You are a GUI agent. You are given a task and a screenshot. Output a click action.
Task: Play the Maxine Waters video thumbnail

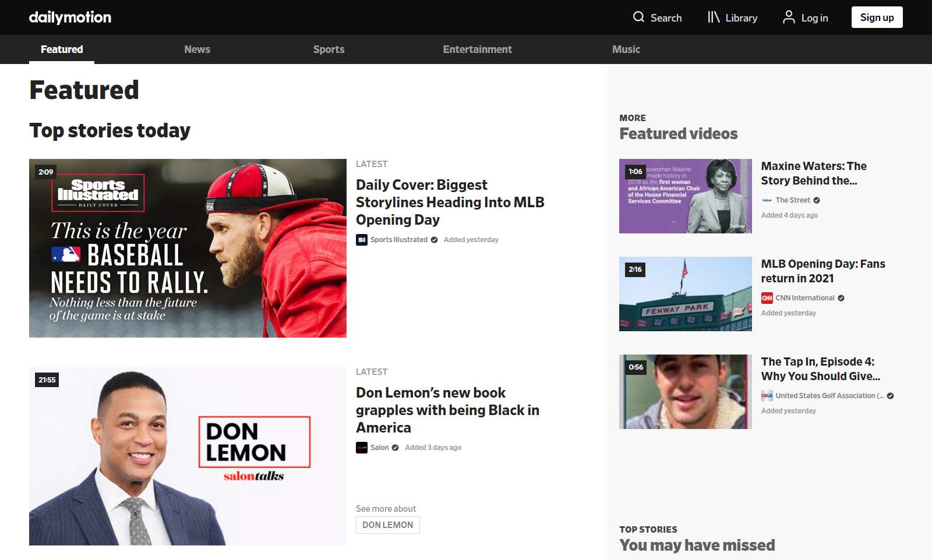coord(686,196)
